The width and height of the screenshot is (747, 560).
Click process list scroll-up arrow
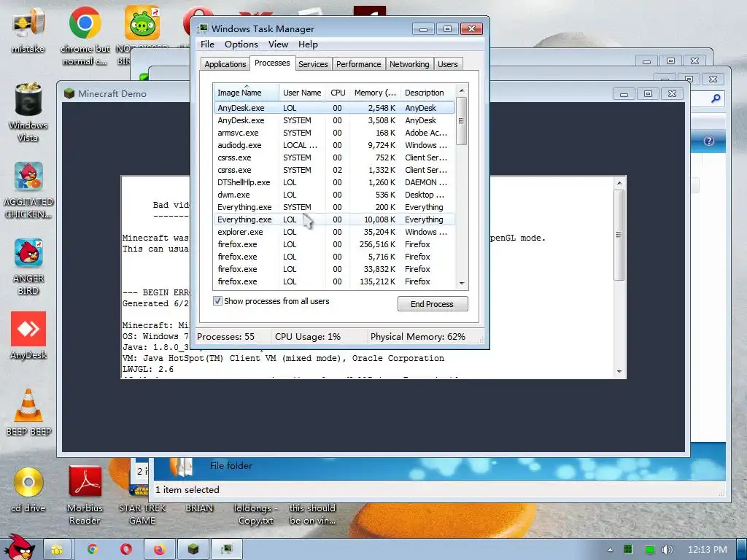pyautogui.click(x=461, y=90)
